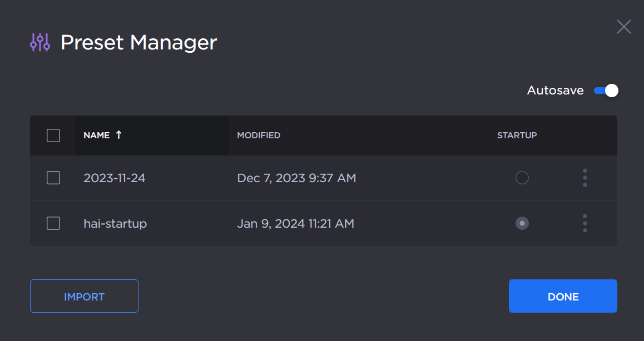Sort presets by the NAME column
Viewport: 644px width, 341px height.
coord(96,136)
